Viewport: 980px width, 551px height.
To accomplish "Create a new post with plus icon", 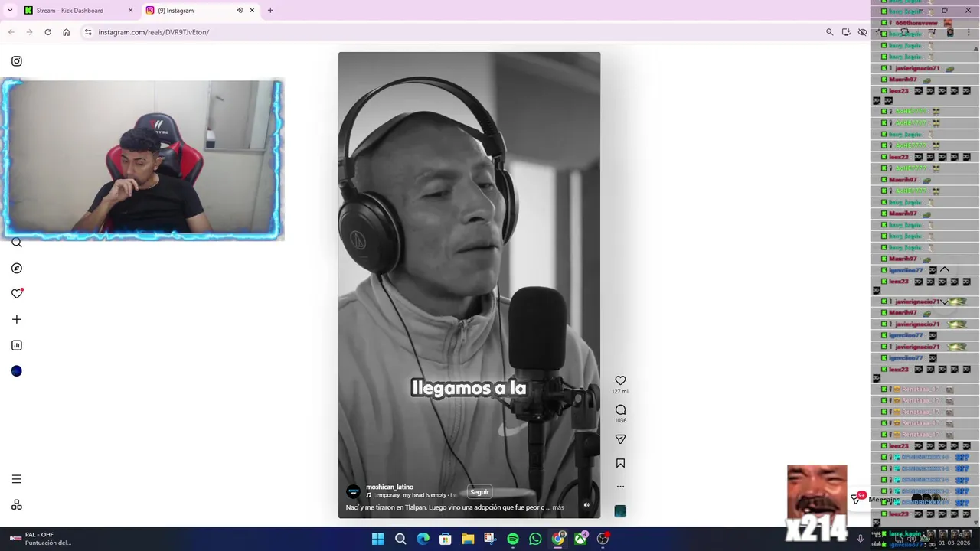I will click(17, 319).
